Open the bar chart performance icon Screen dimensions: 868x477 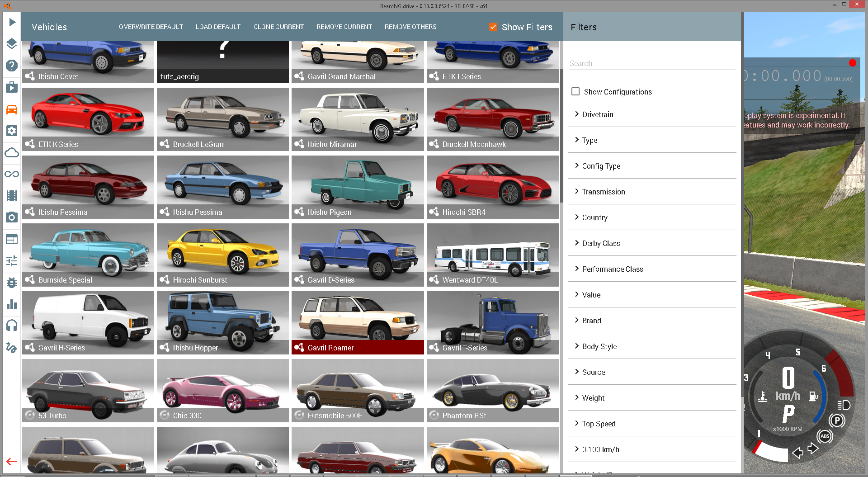click(x=12, y=304)
